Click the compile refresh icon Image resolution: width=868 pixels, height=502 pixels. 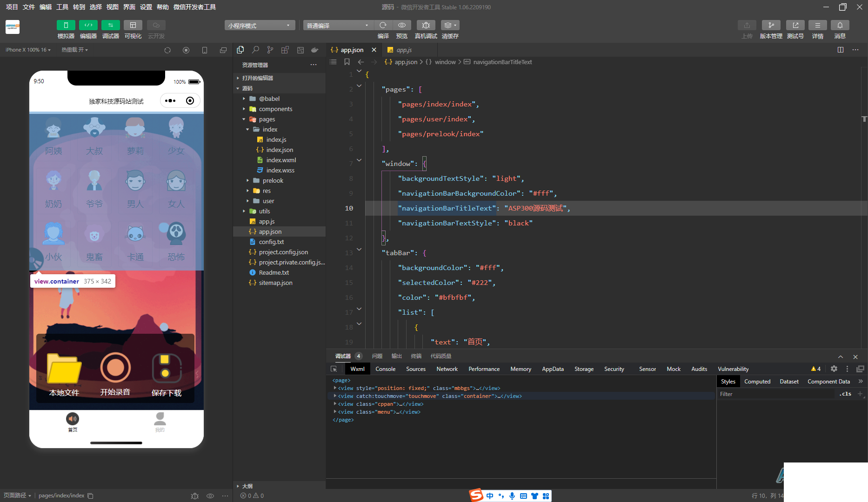[383, 25]
